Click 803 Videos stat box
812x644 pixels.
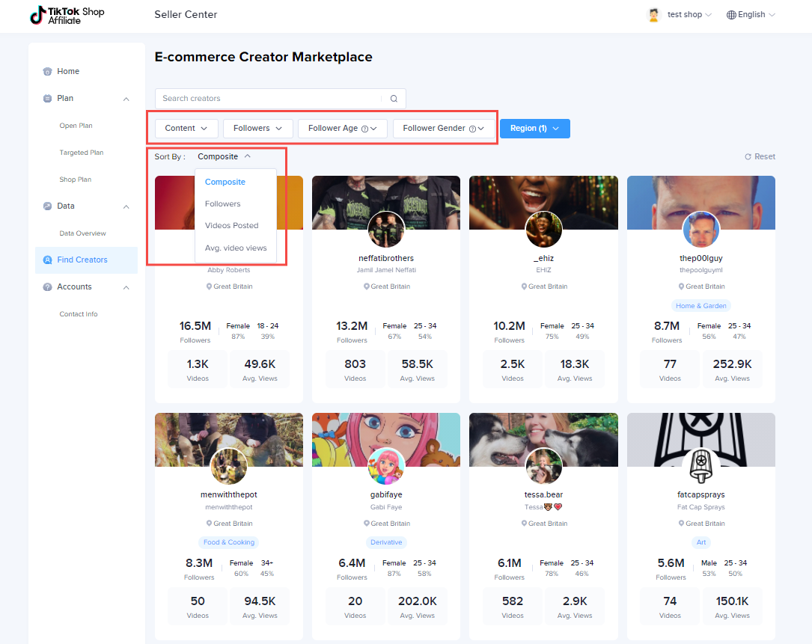355,369
